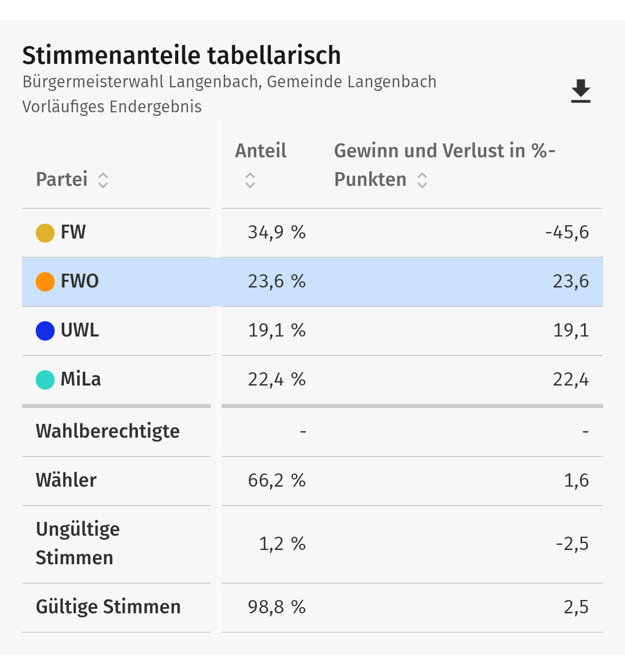Click the Wahlberechtigte row
Viewport: 625px width, 672px height.
tap(108, 431)
